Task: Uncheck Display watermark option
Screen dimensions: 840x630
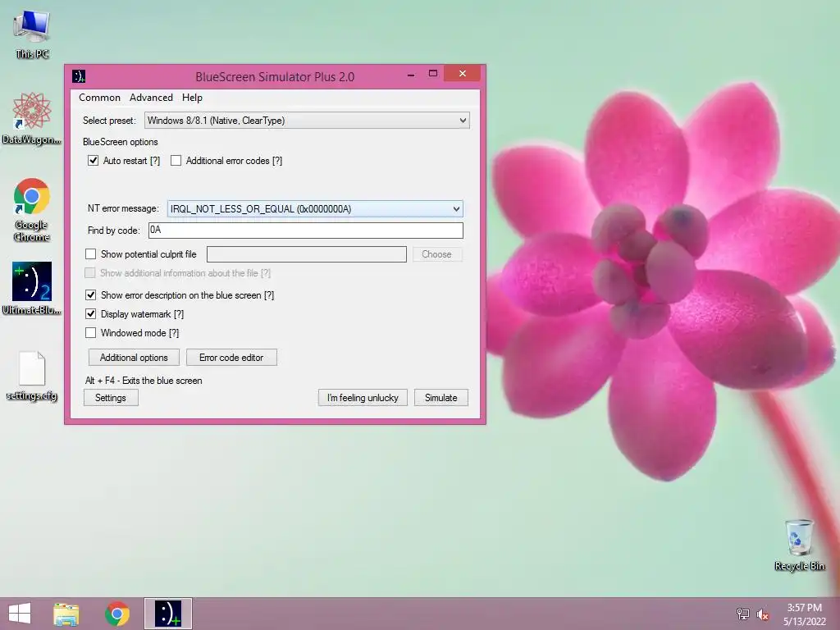Action: pyautogui.click(x=90, y=314)
